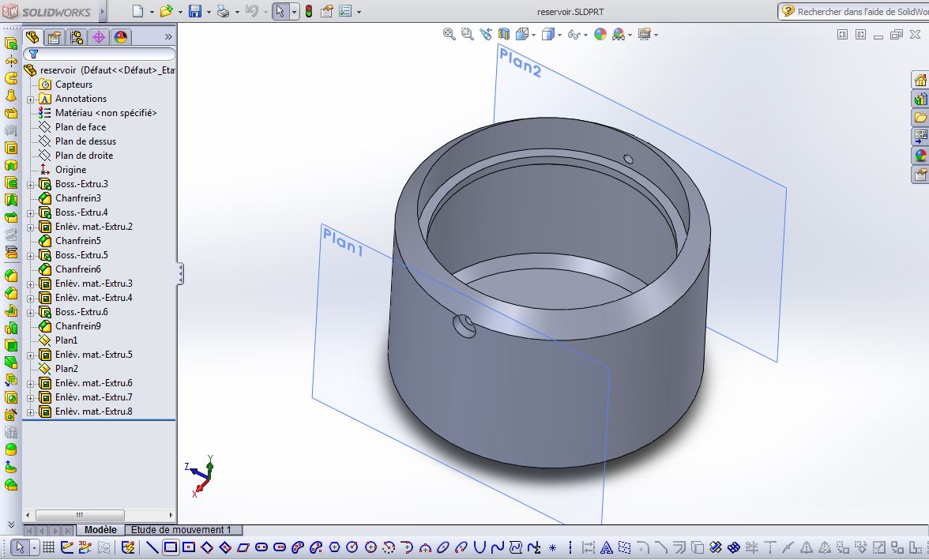Expand the SolidWorks menu arrow beside logo
Viewport: 929px width, 560px height.
tap(103, 11)
